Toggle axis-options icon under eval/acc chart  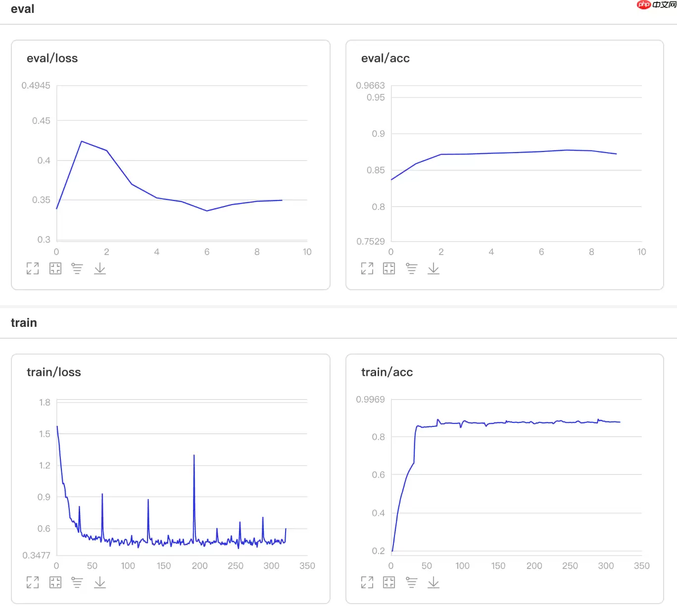(411, 268)
